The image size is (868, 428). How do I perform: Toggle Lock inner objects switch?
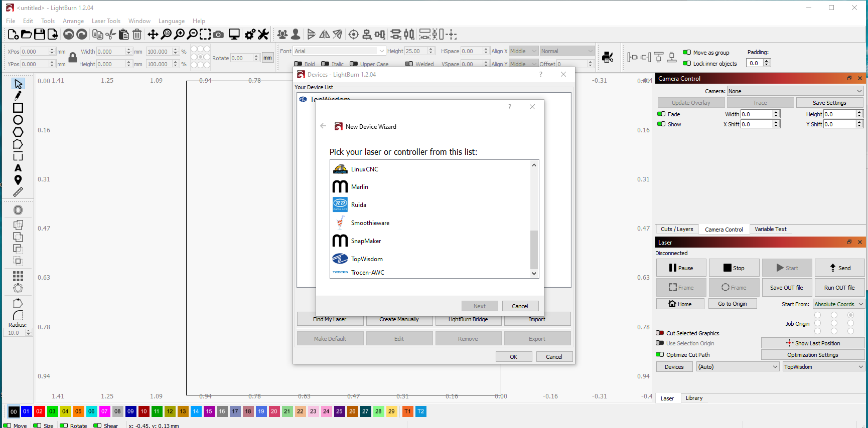pyautogui.click(x=687, y=63)
